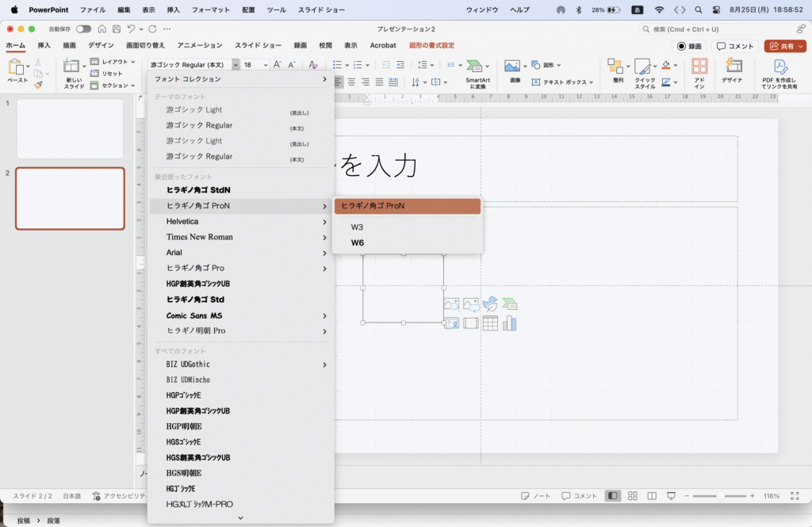Image resolution: width=812 pixels, height=527 pixels.
Task: Switch to reading view in status bar
Action: 651,496
